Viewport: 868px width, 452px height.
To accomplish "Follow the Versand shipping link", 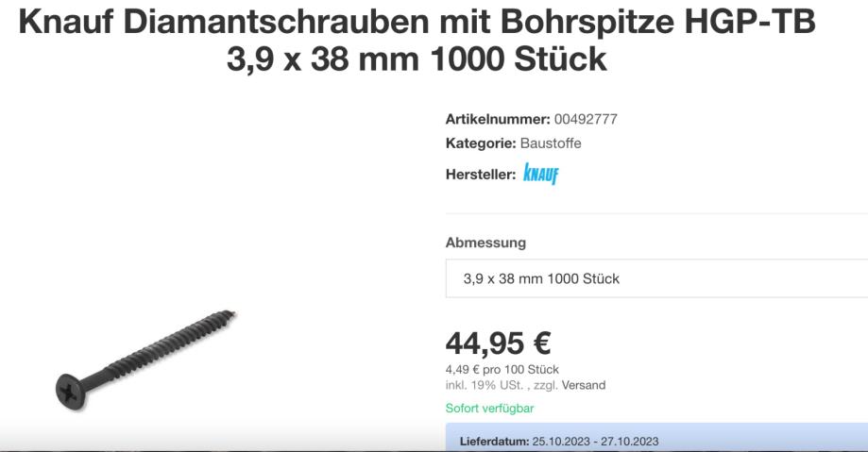I will click(584, 385).
